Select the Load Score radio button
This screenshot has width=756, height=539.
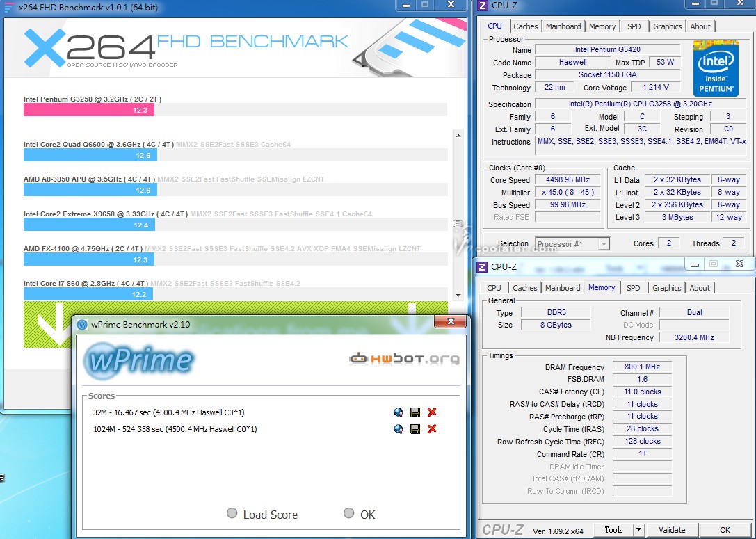tap(232, 513)
